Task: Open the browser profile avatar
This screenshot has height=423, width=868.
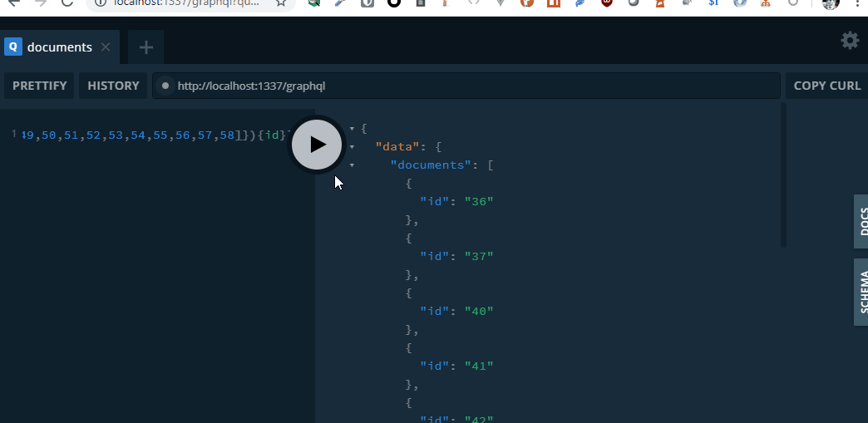Action: click(x=831, y=3)
